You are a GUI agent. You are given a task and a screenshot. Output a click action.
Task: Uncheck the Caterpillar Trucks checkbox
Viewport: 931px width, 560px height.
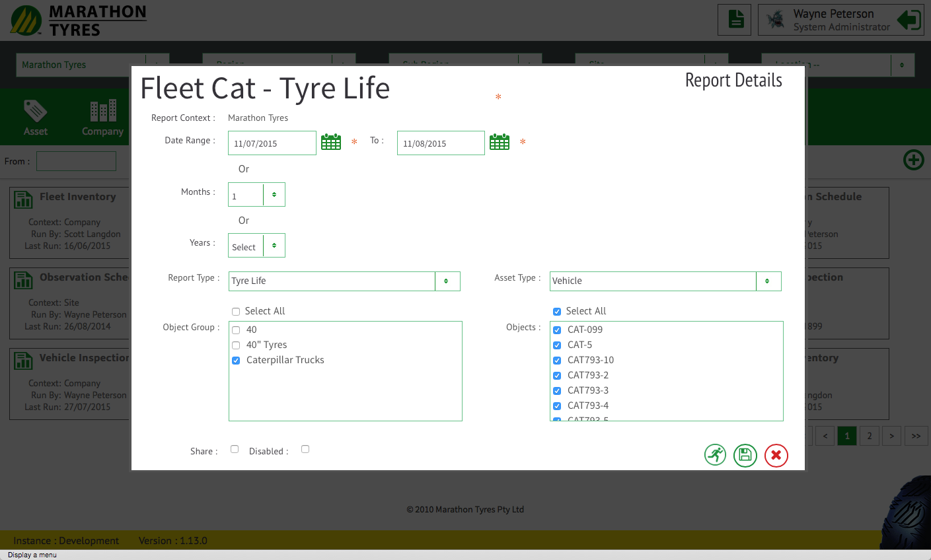[x=236, y=361]
